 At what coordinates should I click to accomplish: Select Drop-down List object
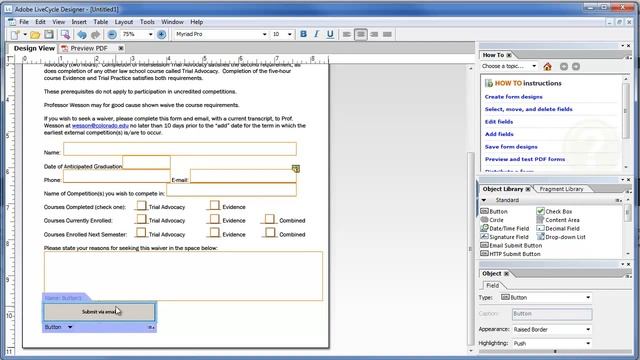click(x=561, y=237)
